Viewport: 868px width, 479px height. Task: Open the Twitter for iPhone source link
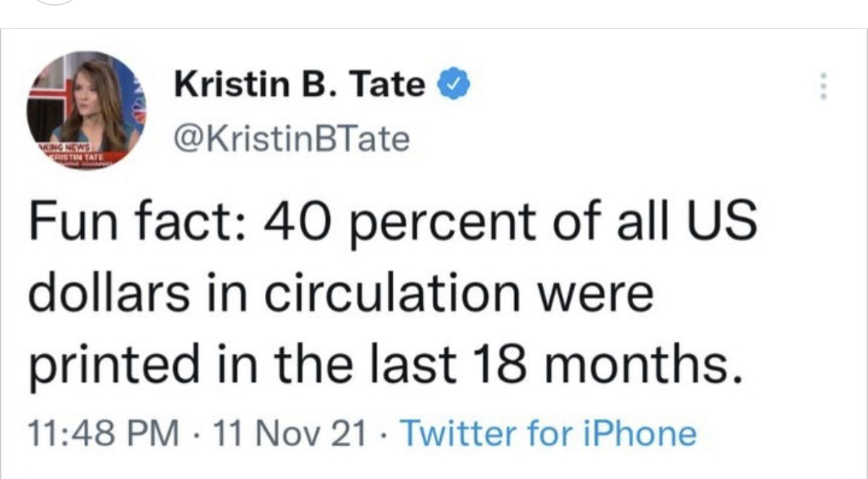click(x=547, y=434)
